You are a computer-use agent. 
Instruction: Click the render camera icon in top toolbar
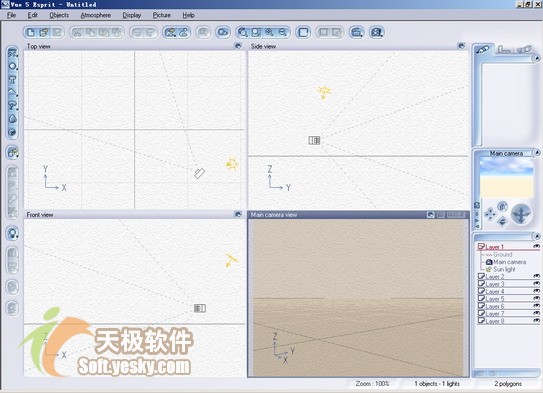tap(376, 33)
